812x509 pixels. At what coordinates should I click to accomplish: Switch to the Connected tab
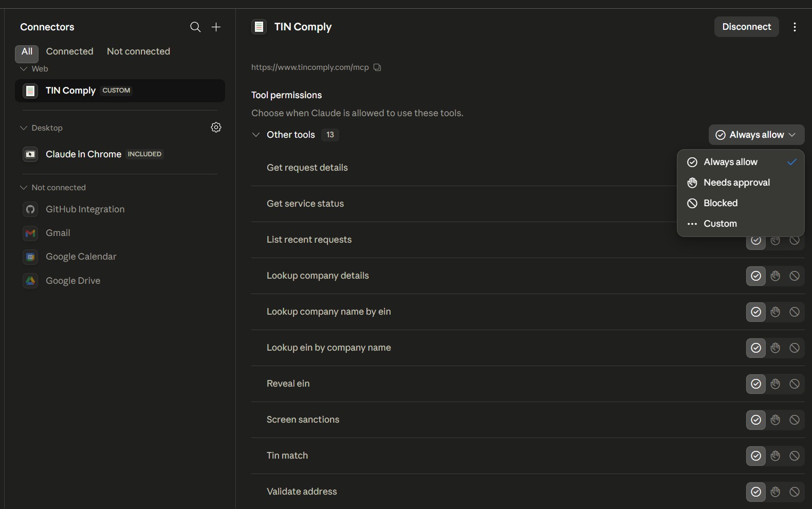[x=70, y=51]
